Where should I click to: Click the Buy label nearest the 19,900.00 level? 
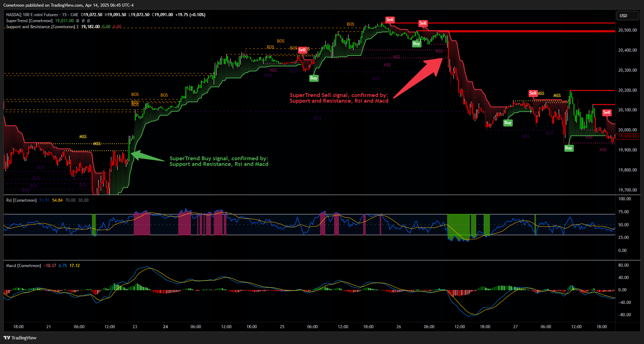tap(569, 148)
